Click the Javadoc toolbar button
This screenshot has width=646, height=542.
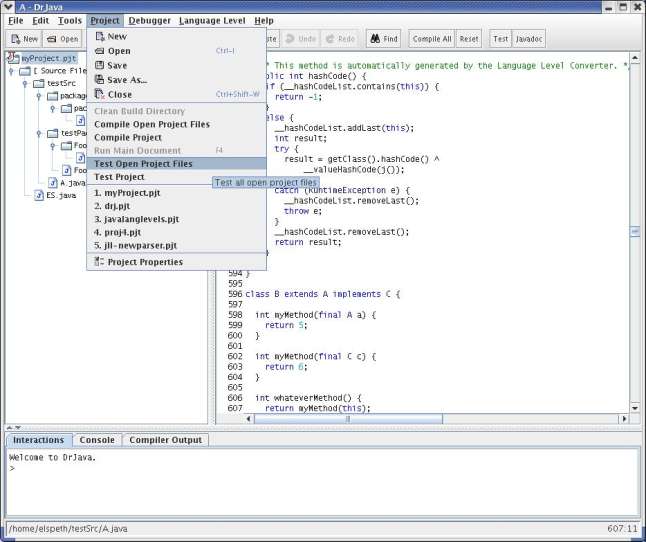[529, 39]
